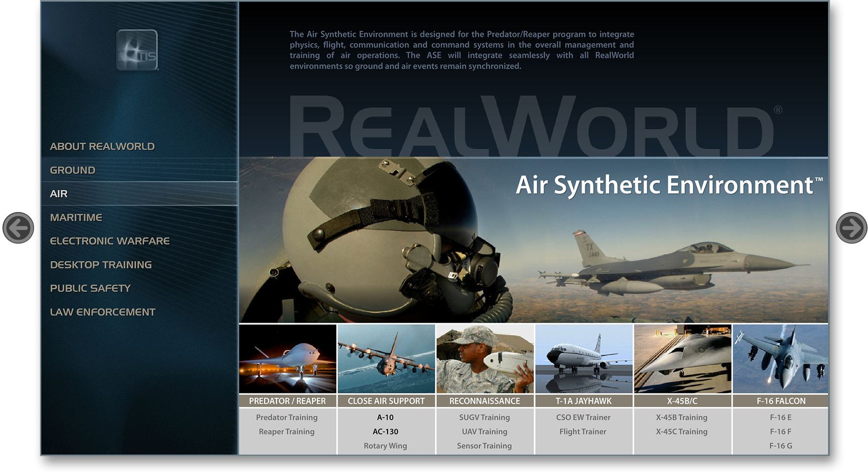The height and width of the screenshot is (473, 868).
Task: Open the F-16 F link
Action: [x=781, y=432]
